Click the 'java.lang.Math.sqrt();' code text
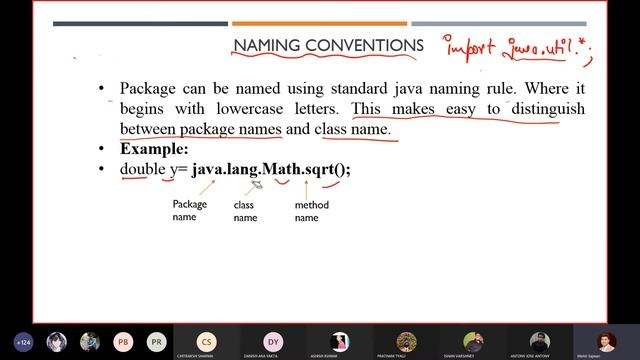The width and height of the screenshot is (640, 360). [271, 169]
